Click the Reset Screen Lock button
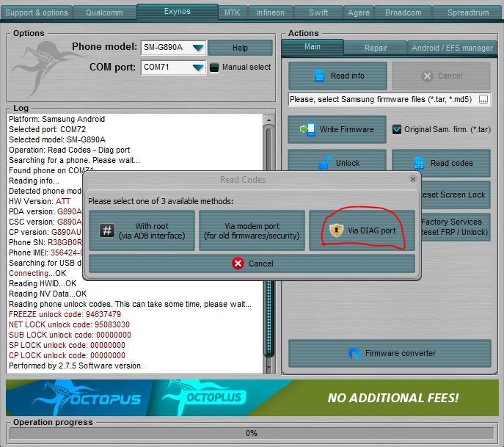The height and width of the screenshot is (447, 504). [455, 195]
